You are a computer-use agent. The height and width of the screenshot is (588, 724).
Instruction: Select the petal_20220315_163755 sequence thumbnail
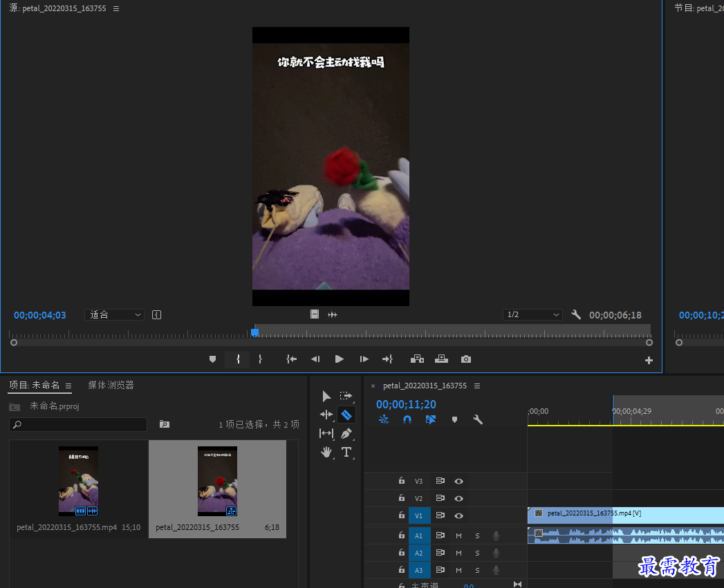point(218,481)
